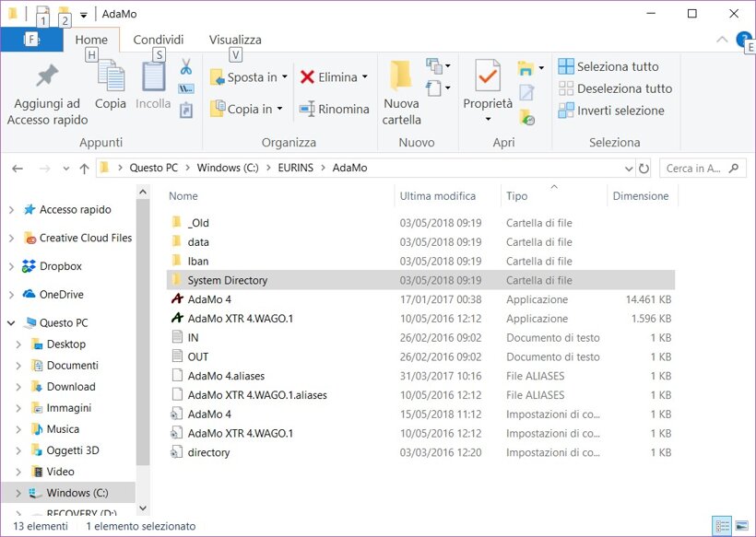This screenshot has height=537, width=756.
Task: Collapse the Questo PC tree node
Action: [x=11, y=323]
